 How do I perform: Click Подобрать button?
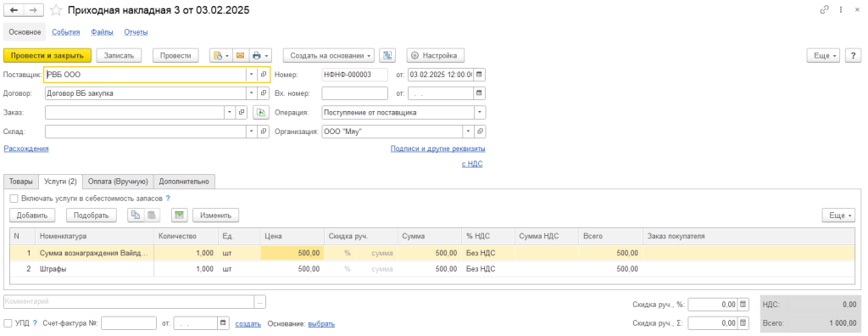pyautogui.click(x=92, y=215)
